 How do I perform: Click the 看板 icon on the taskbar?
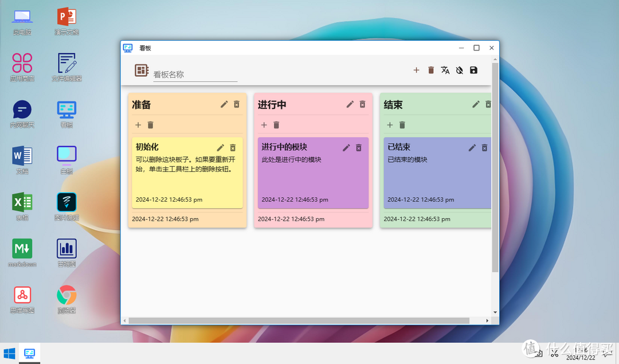click(29, 353)
